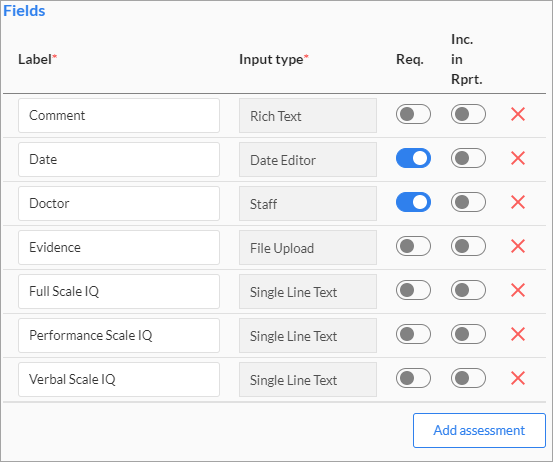This screenshot has width=553, height=462.
Task: Enable Required toggle for Comment
Action: (413, 114)
